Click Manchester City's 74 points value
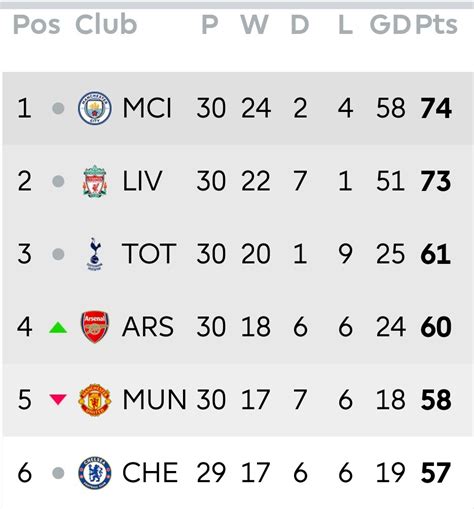This screenshot has height=509, width=474. point(436,108)
